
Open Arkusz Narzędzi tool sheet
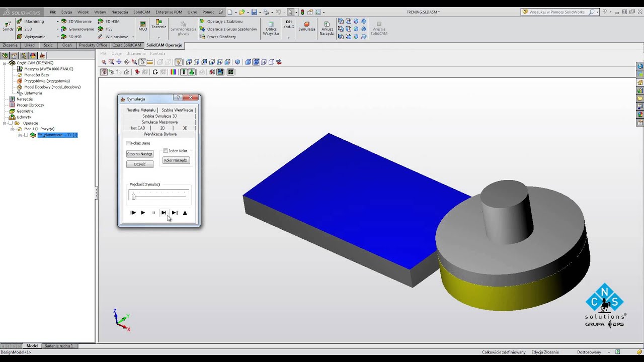(x=327, y=28)
